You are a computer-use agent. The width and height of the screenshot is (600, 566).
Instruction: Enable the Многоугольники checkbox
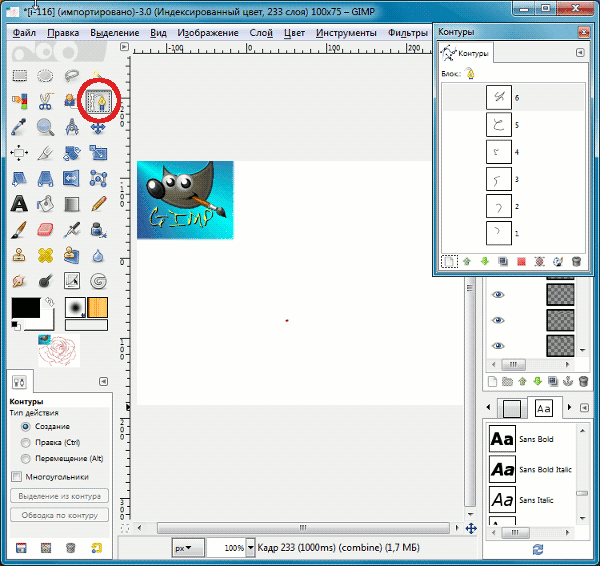point(16,477)
